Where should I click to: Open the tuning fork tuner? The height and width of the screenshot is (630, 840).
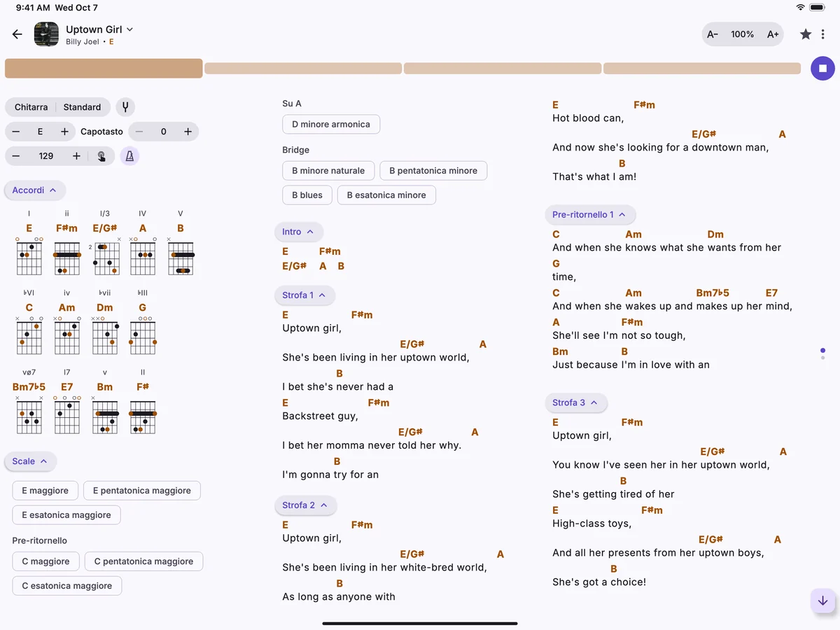click(125, 107)
